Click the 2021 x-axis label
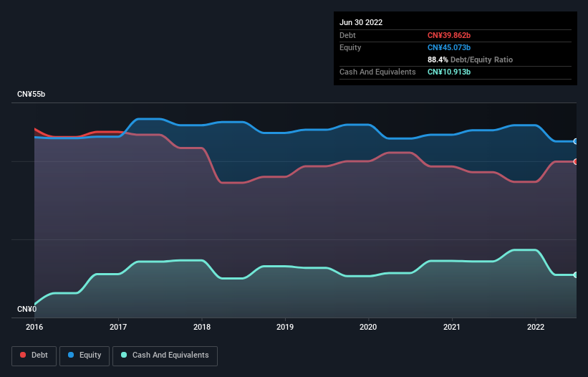588x377 pixels. [x=452, y=327]
